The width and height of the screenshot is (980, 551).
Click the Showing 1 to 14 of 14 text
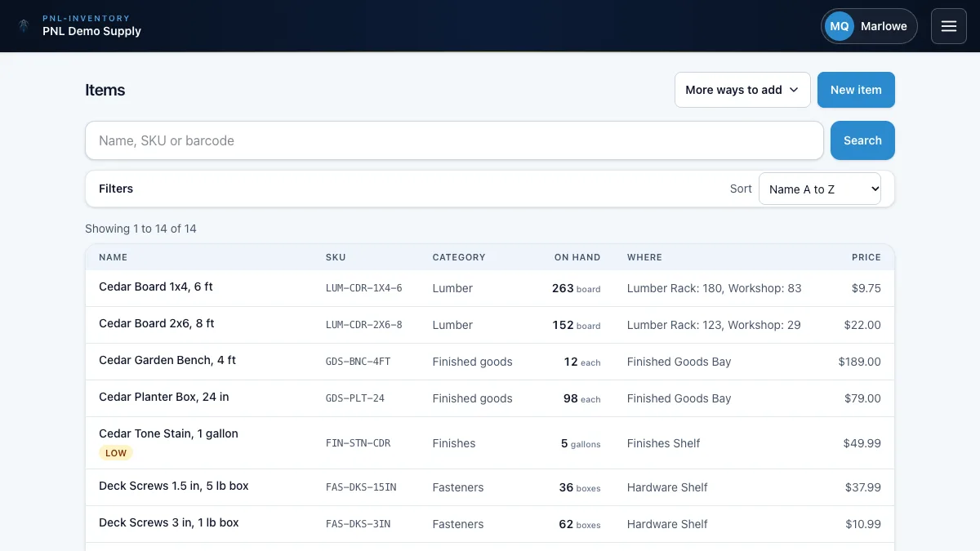141,229
